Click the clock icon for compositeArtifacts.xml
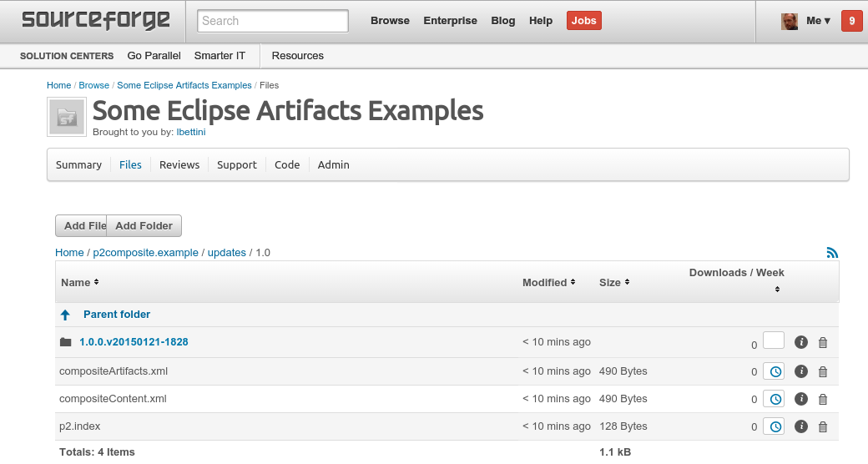Screen dimensions: 868x464 pyautogui.click(x=774, y=371)
